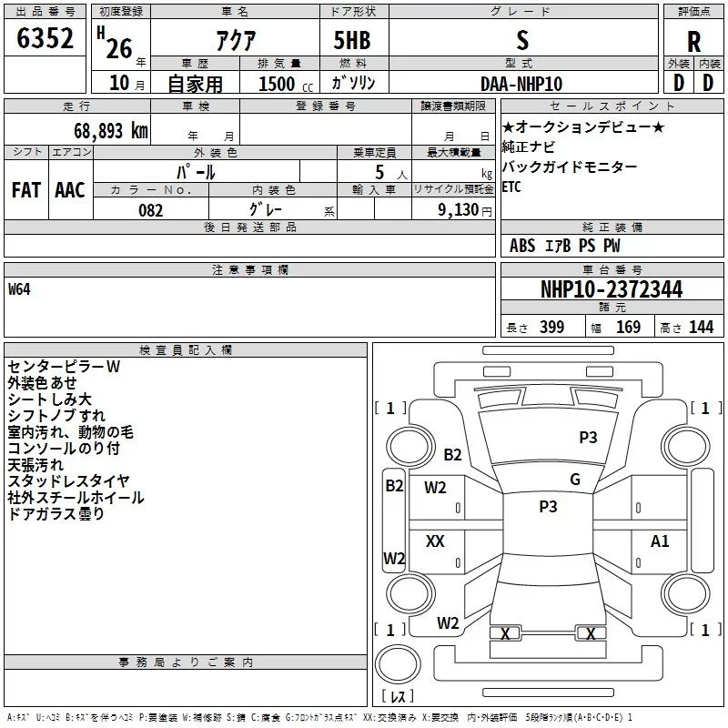Click the ETC sales point
This screenshot has height=728, width=728.
(511, 187)
